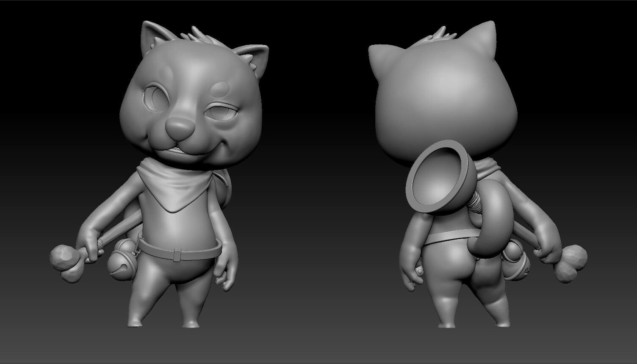Screen dimensions: 637x364
Task: Click the folded ear on the front view
Action: 253,55
